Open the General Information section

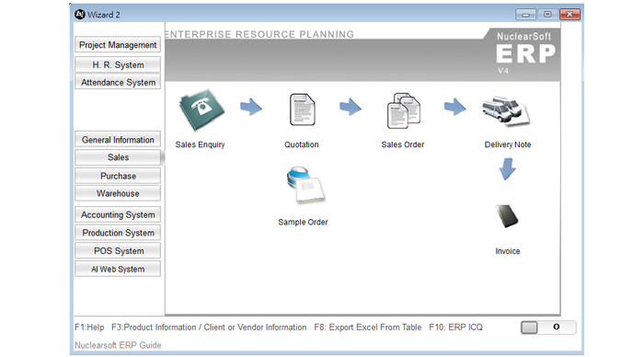118,140
